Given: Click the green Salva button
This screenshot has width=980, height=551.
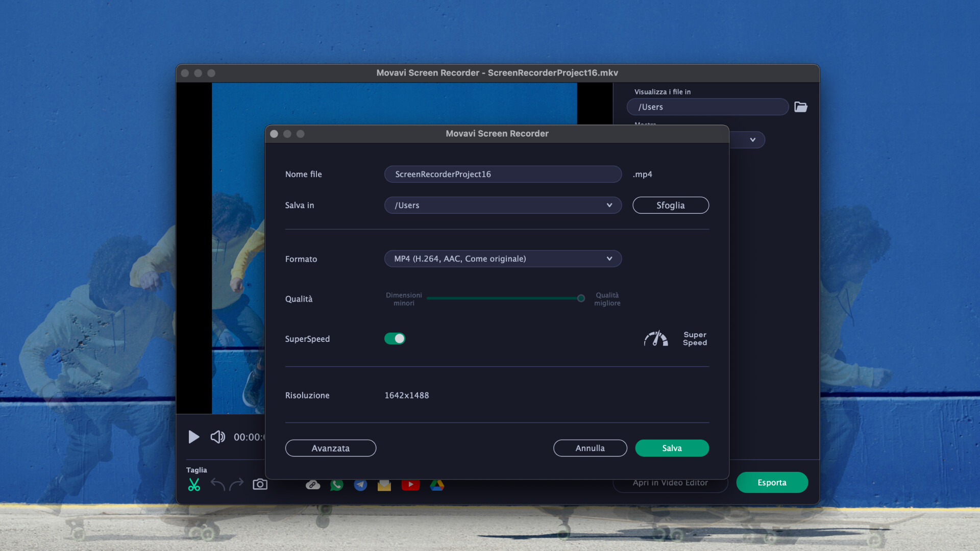Looking at the screenshot, I should click(672, 448).
